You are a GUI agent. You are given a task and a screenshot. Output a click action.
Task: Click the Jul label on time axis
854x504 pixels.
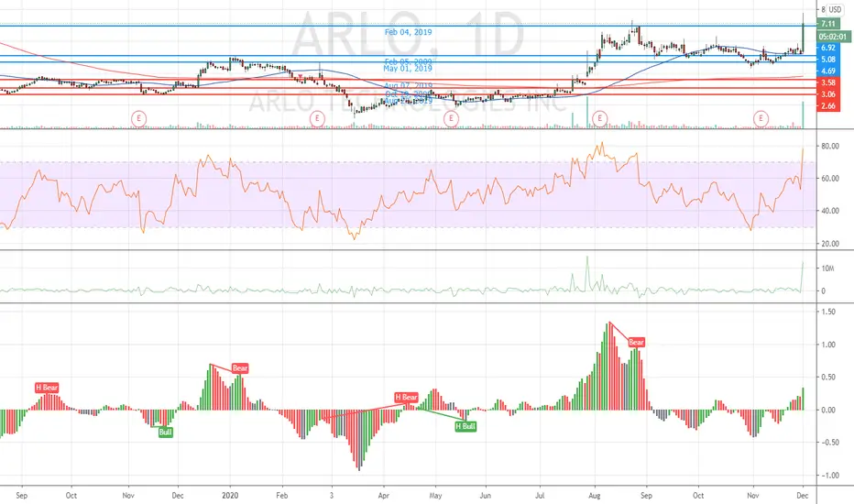pos(540,495)
